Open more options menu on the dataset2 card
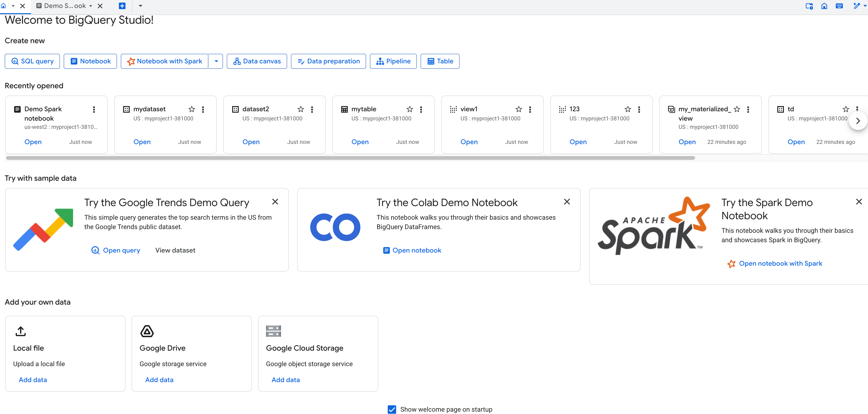Image resolution: width=868 pixels, height=414 pixels. click(312, 109)
